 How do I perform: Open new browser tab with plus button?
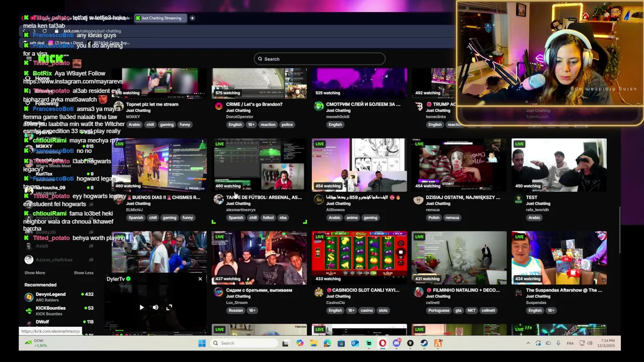192,18
